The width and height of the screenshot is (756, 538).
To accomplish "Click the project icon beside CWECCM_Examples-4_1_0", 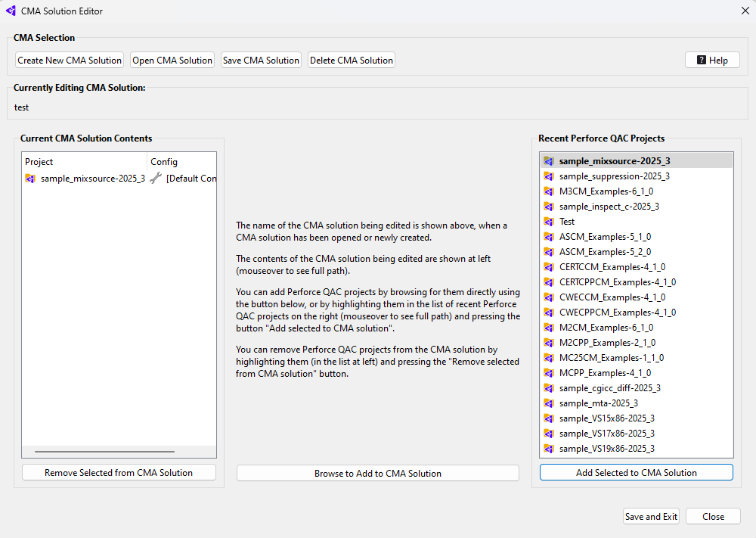I will [x=549, y=297].
